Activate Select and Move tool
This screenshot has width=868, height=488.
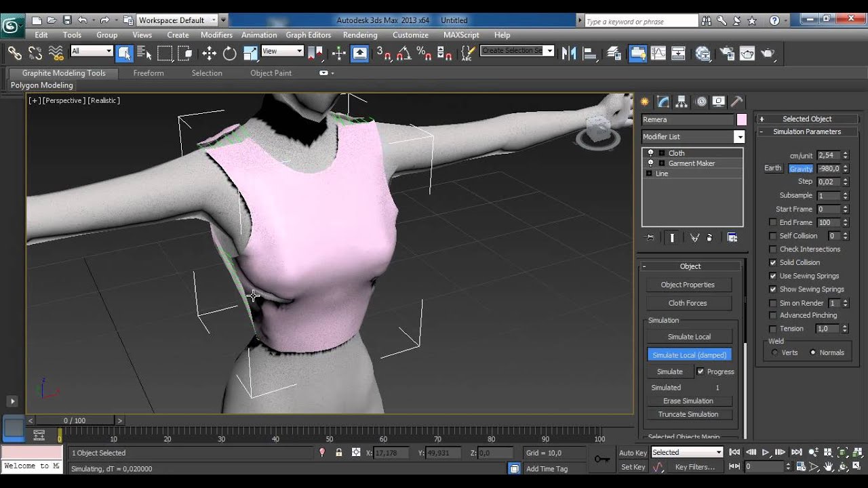tap(209, 53)
